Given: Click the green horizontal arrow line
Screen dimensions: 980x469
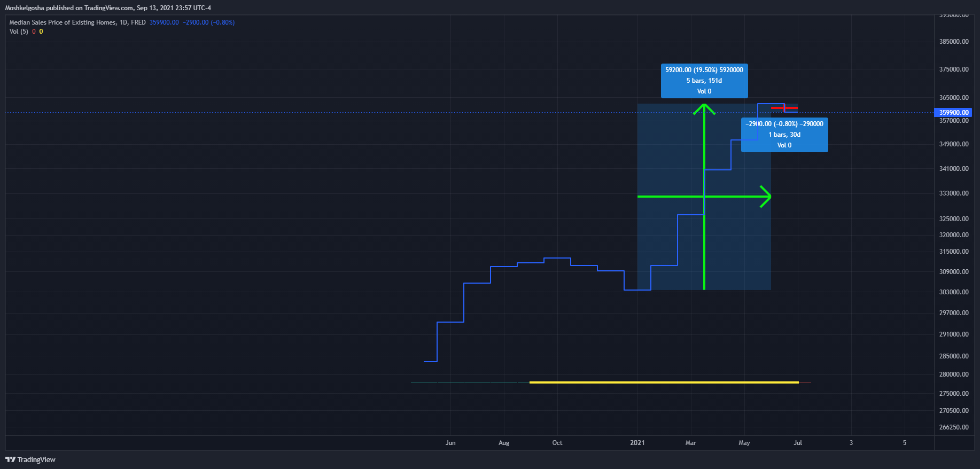Looking at the screenshot, I should click(x=704, y=197).
